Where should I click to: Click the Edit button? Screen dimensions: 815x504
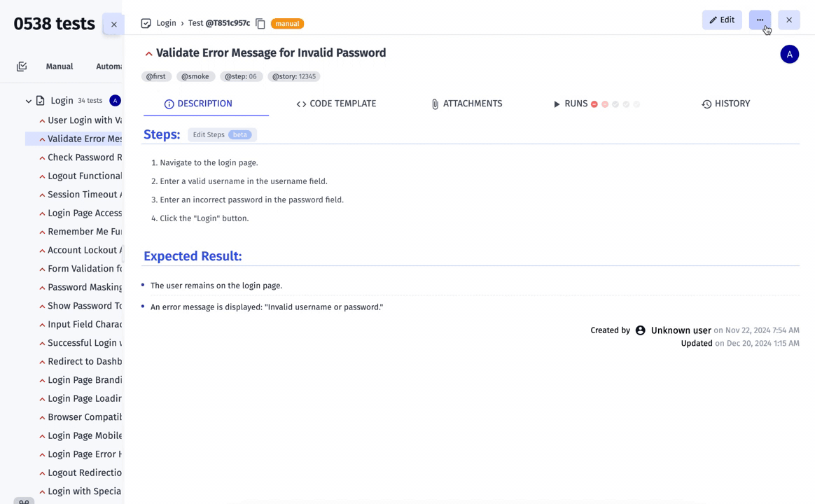pos(722,20)
